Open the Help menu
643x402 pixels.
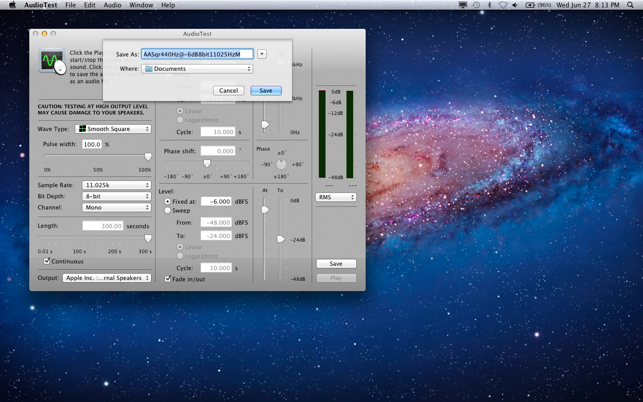pyautogui.click(x=168, y=5)
